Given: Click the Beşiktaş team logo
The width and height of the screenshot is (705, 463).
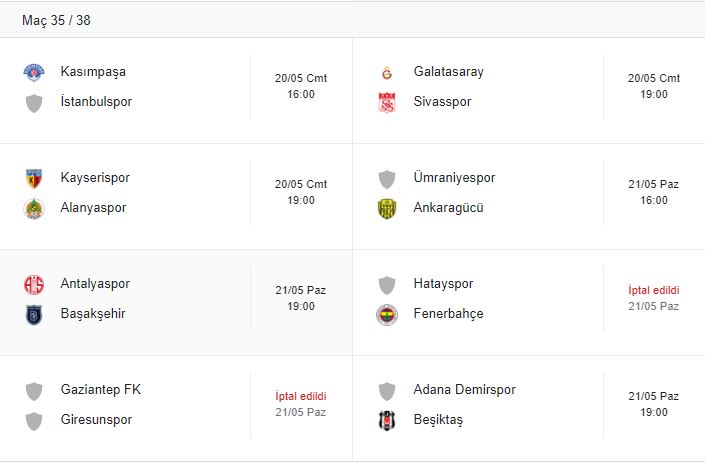Looking at the screenshot, I should pyautogui.click(x=387, y=420).
